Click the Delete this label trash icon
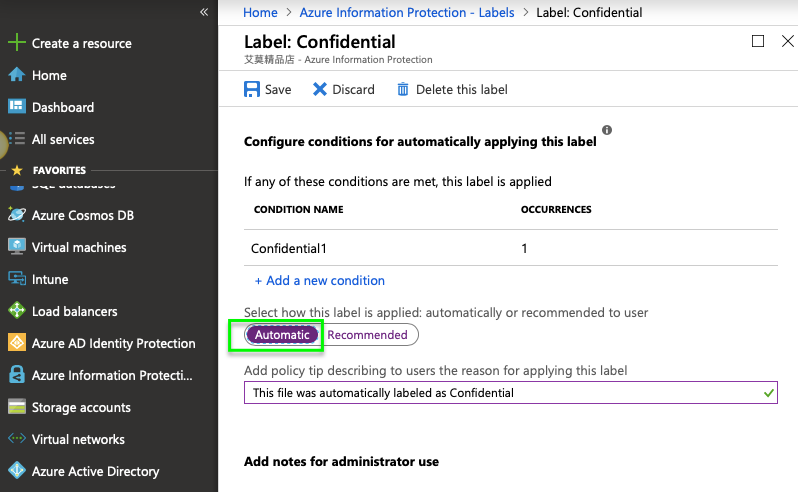Image resolution: width=798 pixels, height=492 pixels. coord(403,89)
